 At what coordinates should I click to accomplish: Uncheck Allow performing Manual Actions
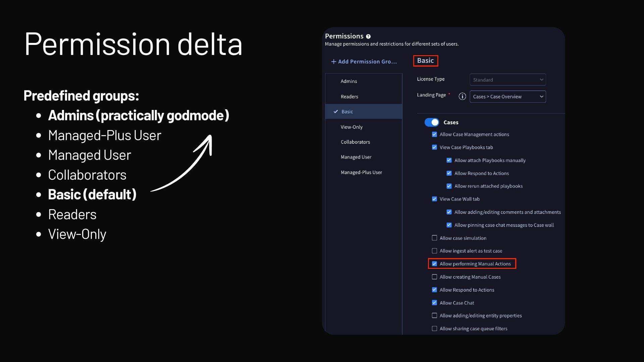click(434, 264)
